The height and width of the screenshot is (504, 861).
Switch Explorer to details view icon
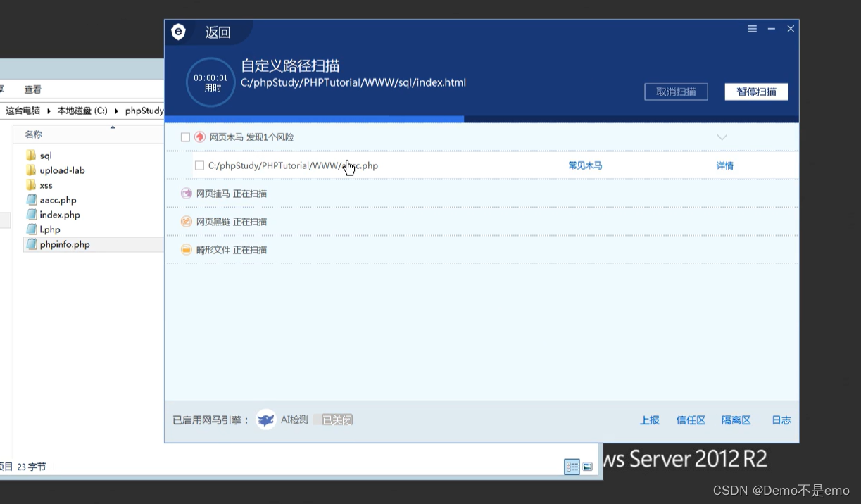[572, 467]
